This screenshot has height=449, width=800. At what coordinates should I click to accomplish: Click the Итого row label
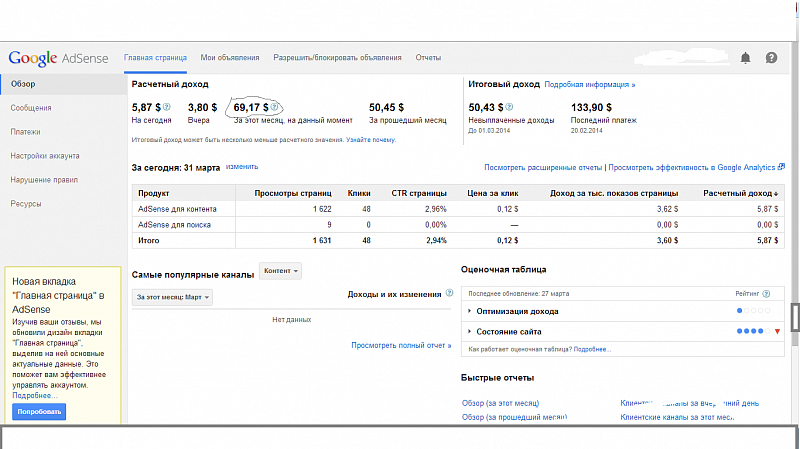[x=148, y=240]
